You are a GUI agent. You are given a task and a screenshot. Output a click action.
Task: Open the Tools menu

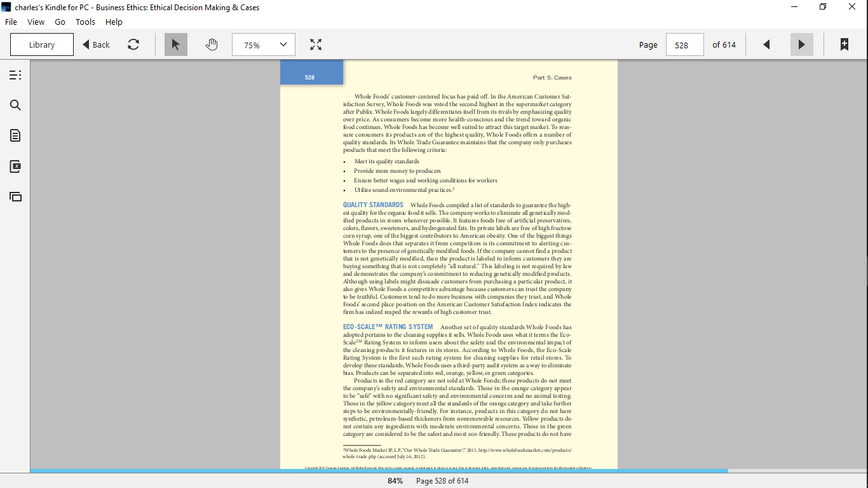[x=85, y=22]
